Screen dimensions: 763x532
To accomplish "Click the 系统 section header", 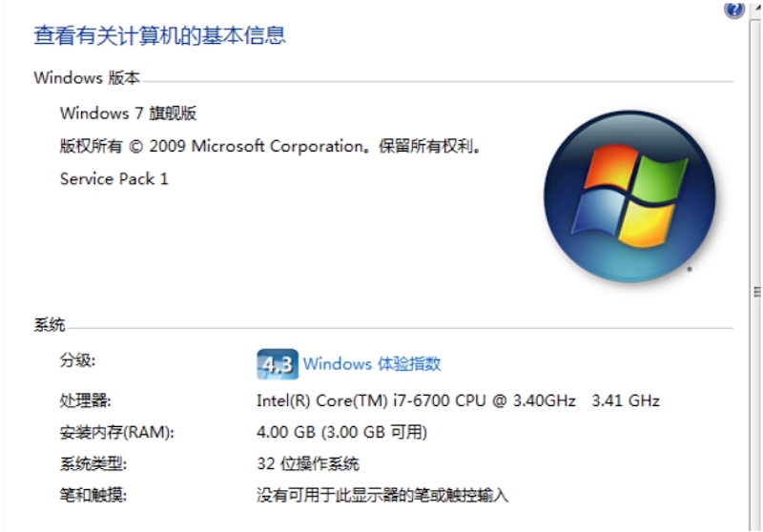I will click(50, 325).
